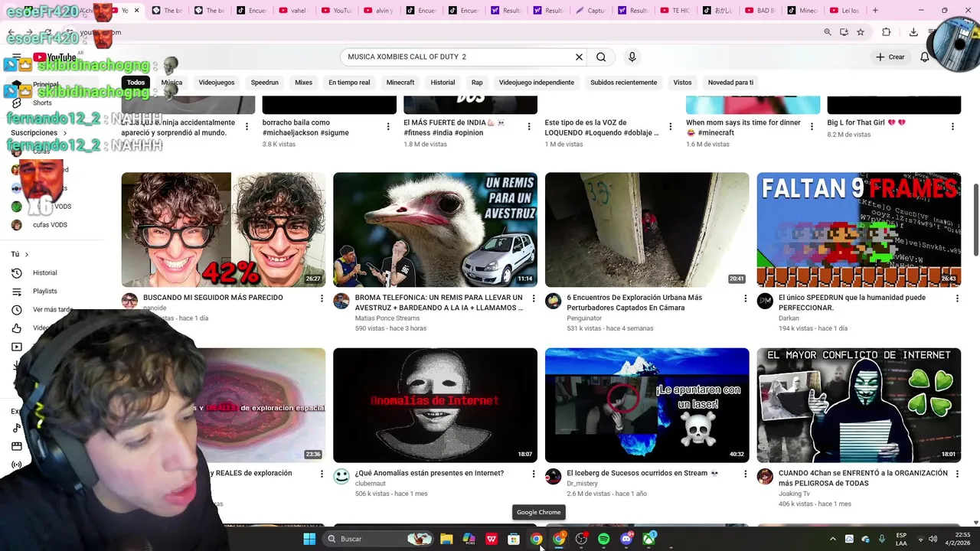Select the Videojuegos filter chip
The height and width of the screenshot is (551, 980).
217,83
